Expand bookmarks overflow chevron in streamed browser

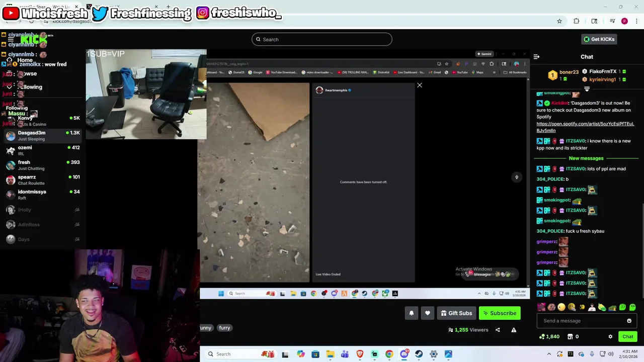coord(494,72)
